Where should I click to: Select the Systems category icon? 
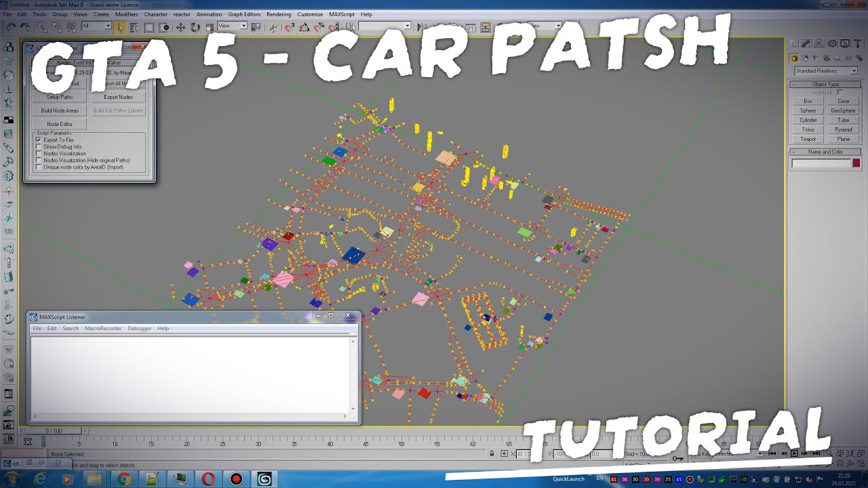tap(860, 58)
